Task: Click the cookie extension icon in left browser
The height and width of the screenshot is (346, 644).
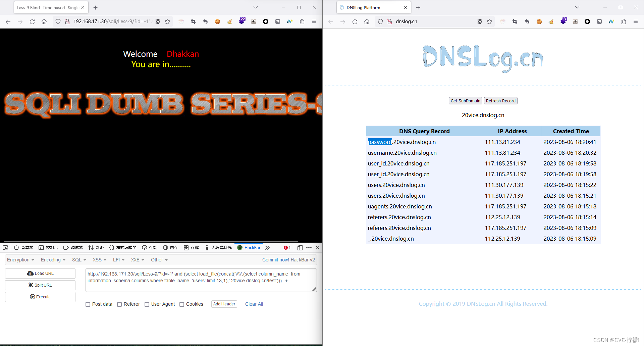Action: [x=217, y=21]
